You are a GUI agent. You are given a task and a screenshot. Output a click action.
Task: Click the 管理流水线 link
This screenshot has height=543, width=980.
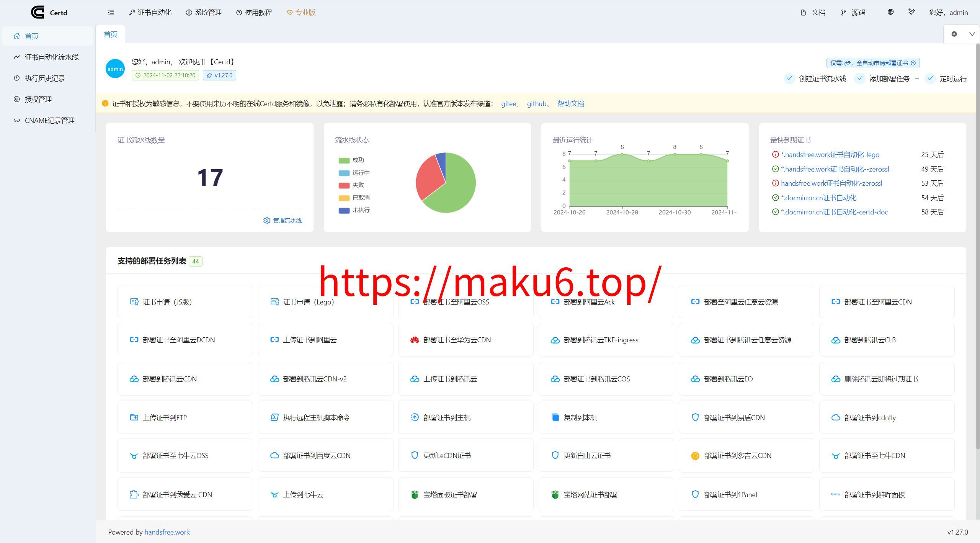coord(283,221)
